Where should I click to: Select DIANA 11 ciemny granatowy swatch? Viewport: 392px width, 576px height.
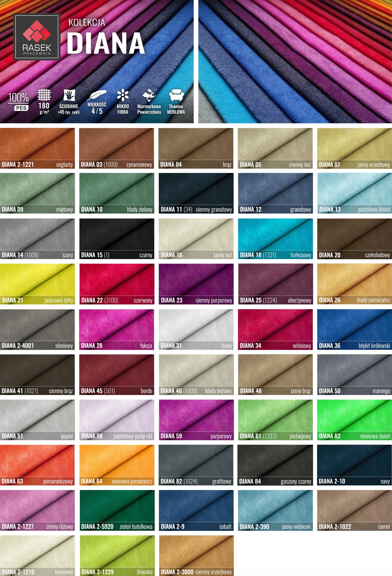(196, 193)
